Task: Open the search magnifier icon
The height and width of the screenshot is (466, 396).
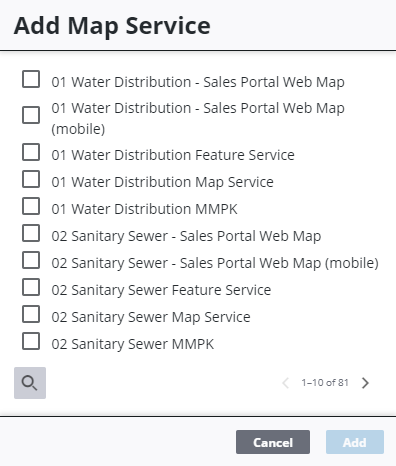Action: point(30,383)
